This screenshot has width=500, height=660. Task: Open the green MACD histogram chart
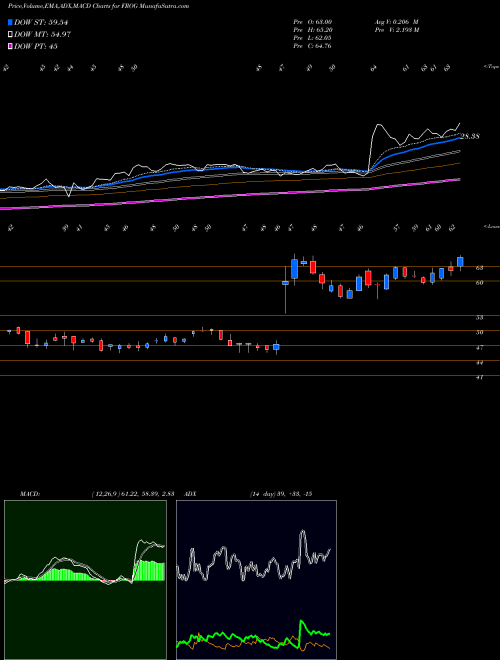click(85, 580)
